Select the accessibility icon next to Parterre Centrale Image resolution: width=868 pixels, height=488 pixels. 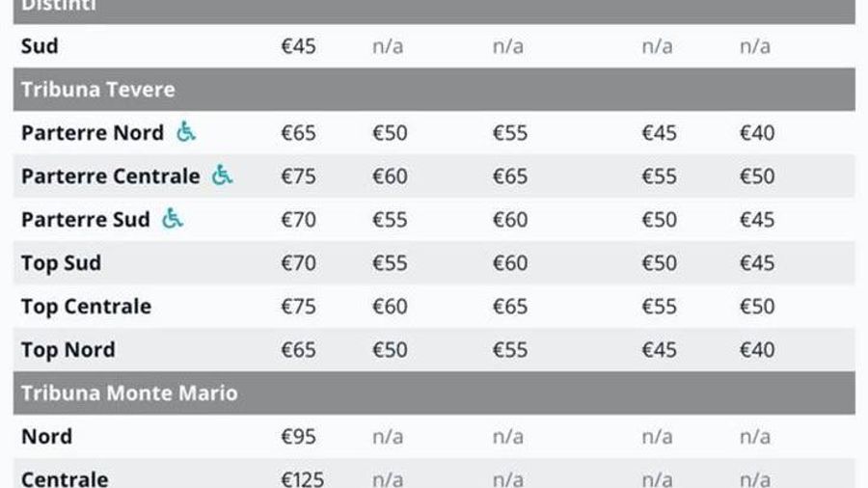point(223,176)
